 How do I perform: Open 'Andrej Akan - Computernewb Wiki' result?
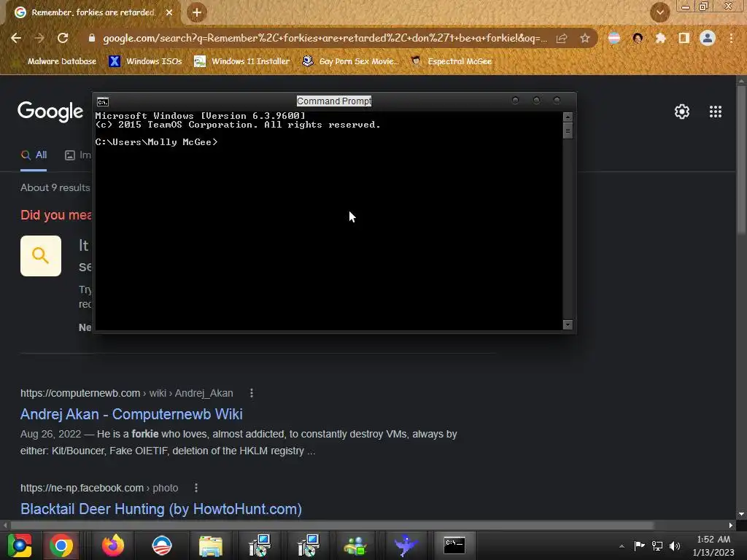[x=131, y=414]
